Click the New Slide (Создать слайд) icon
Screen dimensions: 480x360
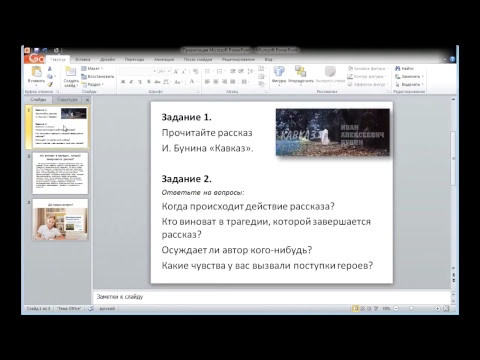[x=71, y=72]
